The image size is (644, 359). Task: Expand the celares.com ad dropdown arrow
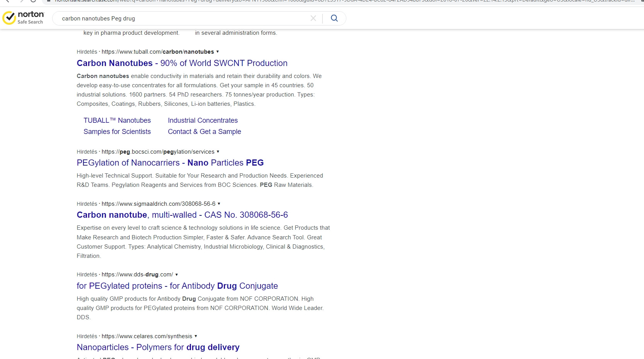[196, 336]
